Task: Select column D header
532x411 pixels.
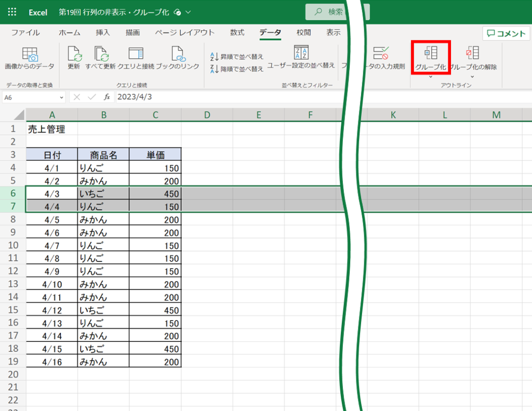Action: [x=207, y=115]
